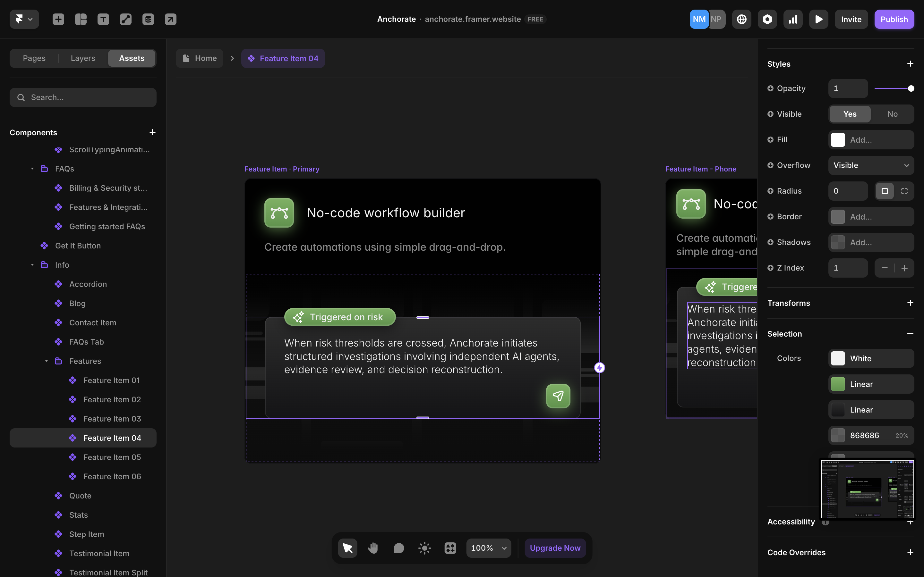924x577 pixels.
Task: Toggle the canvas theme with the sun icon
Action: point(424,548)
